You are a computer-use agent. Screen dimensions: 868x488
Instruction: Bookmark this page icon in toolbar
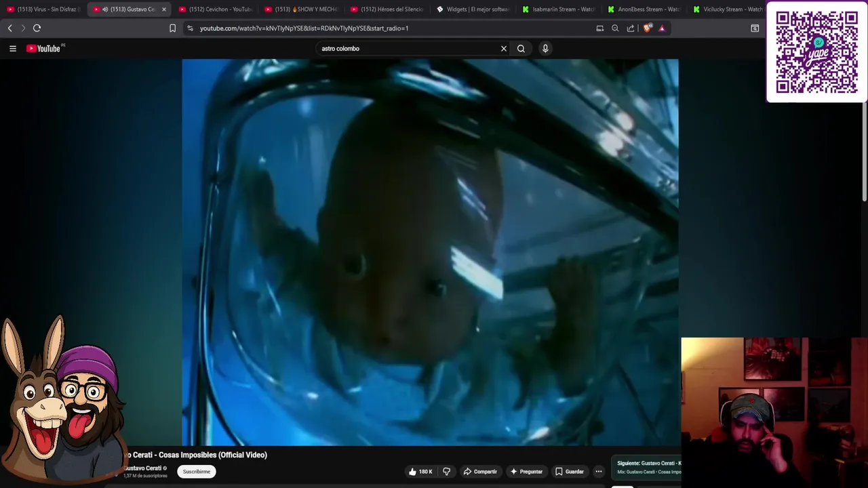pyautogui.click(x=172, y=28)
